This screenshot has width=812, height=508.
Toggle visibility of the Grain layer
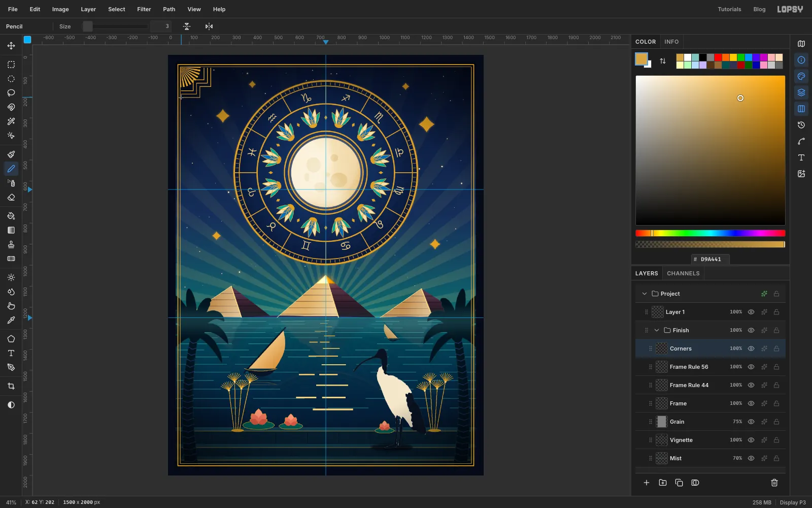[751, 422]
